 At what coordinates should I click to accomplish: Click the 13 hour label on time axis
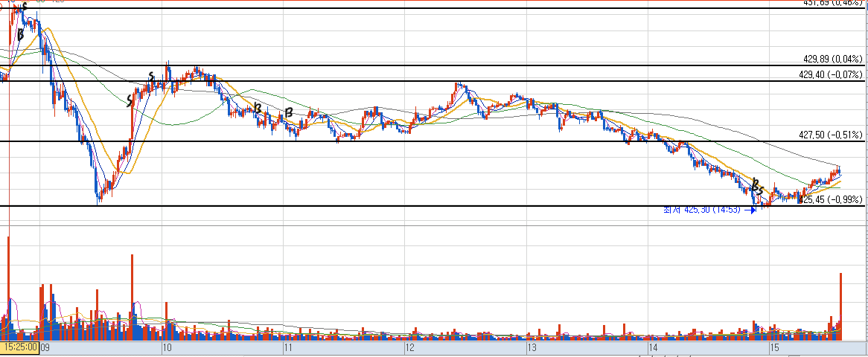532,348
